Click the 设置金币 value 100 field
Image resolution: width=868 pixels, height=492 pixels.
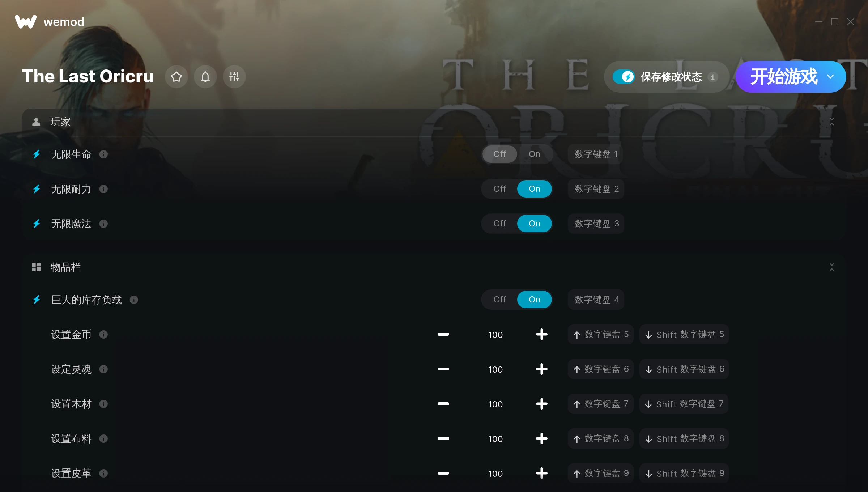[495, 335]
